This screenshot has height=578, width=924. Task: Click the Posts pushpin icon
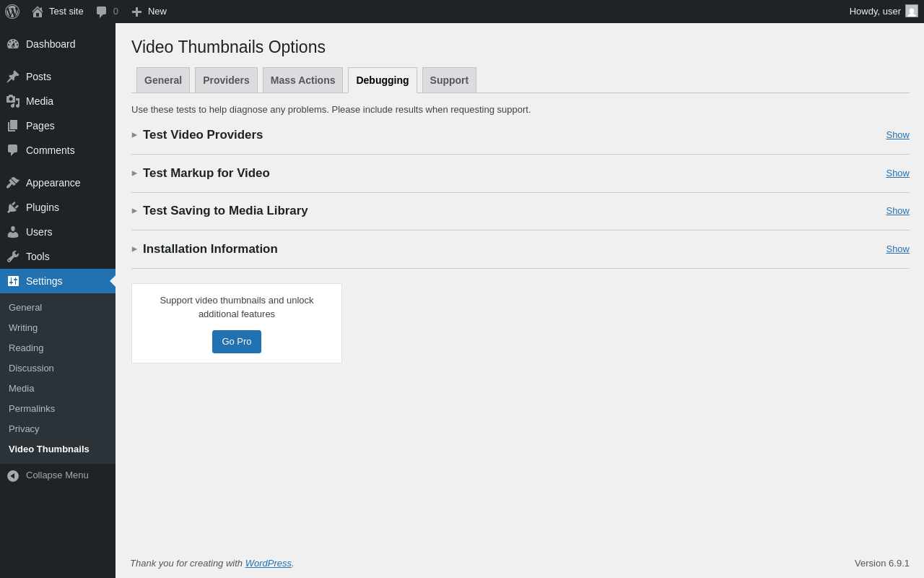13,77
